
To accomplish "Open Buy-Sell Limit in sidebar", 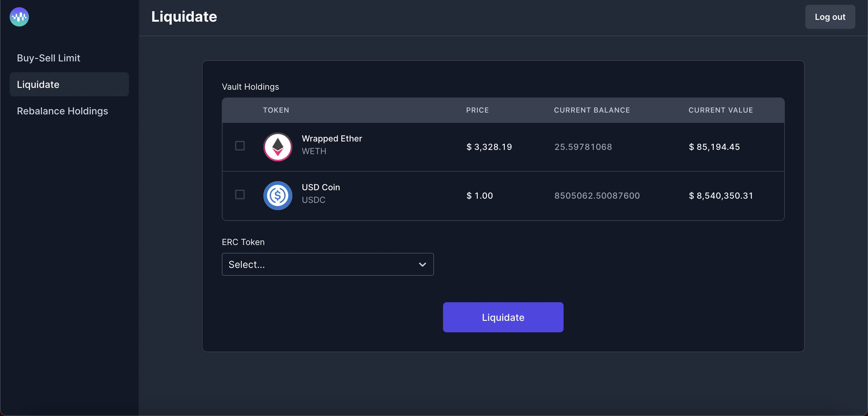I will tap(49, 58).
